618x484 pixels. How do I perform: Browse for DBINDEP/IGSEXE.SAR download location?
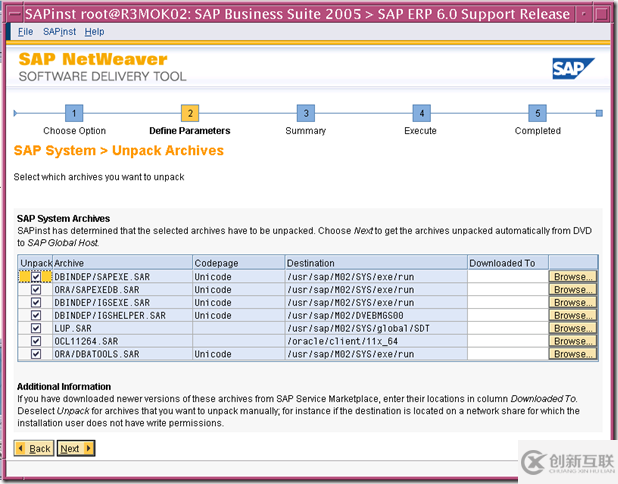(573, 302)
